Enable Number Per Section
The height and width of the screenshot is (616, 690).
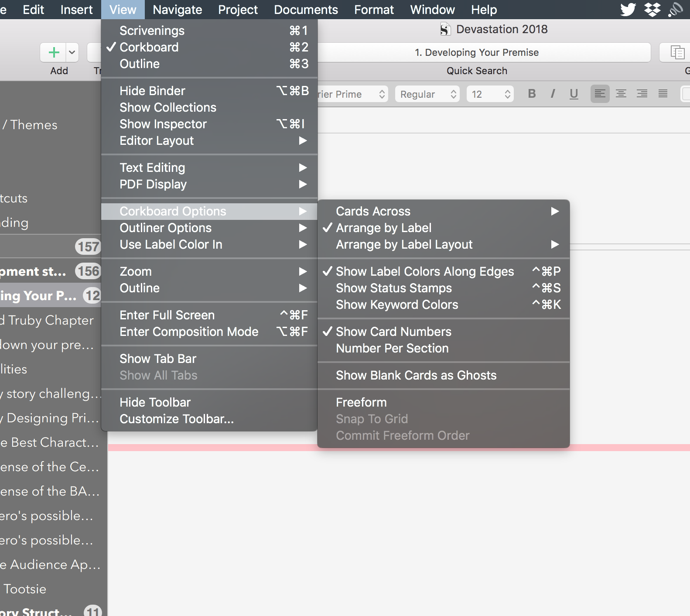444,348
